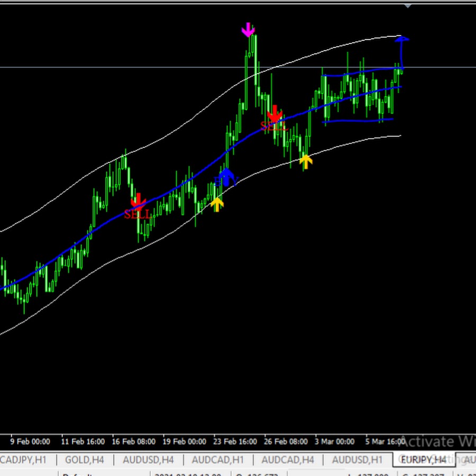Click the rightmost yellow up arrow

tap(305, 161)
